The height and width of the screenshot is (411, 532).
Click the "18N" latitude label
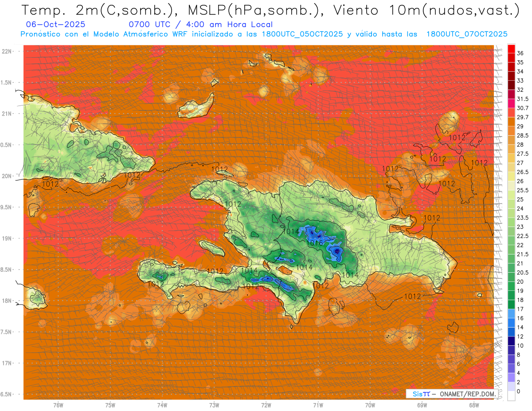tap(8, 301)
